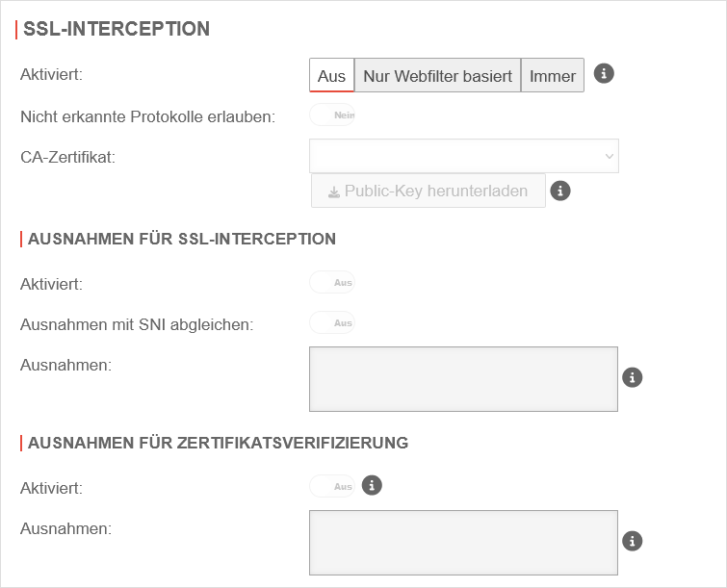The height and width of the screenshot is (588, 727).
Task: Click the CA-Zertifikat label text
Action: [67, 157]
